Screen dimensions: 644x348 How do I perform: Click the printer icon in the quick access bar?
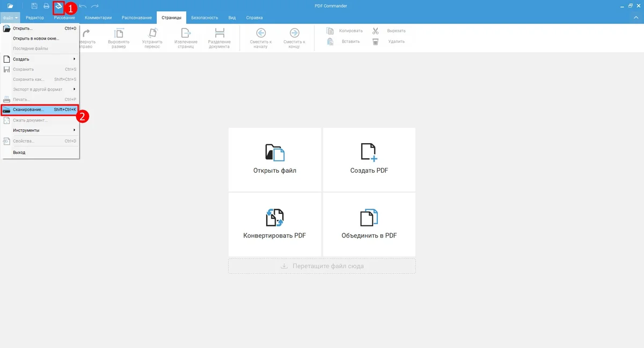pyautogui.click(x=47, y=6)
